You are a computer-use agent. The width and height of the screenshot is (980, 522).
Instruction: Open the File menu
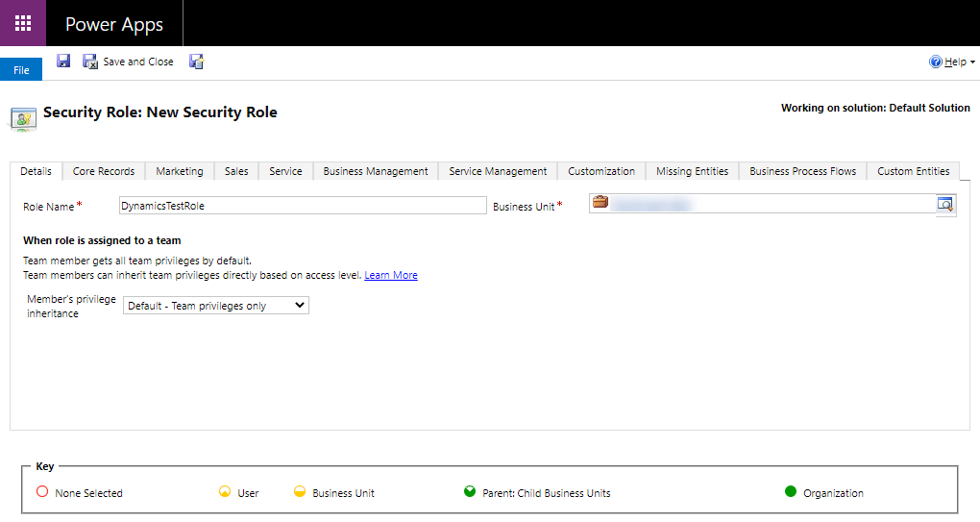pos(21,70)
